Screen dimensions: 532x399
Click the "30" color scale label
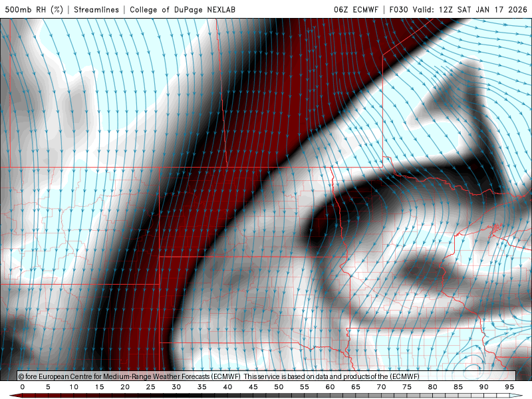coord(176,387)
